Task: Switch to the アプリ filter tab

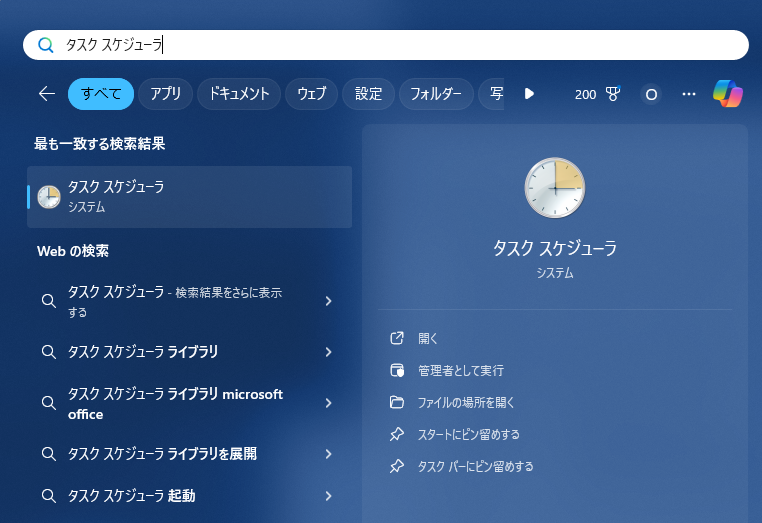Action: coord(165,93)
